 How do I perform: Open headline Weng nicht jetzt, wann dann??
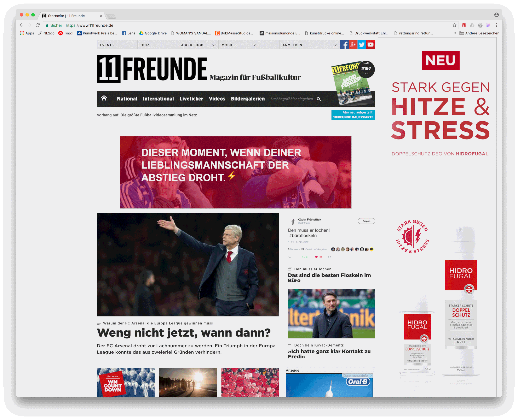tap(184, 332)
